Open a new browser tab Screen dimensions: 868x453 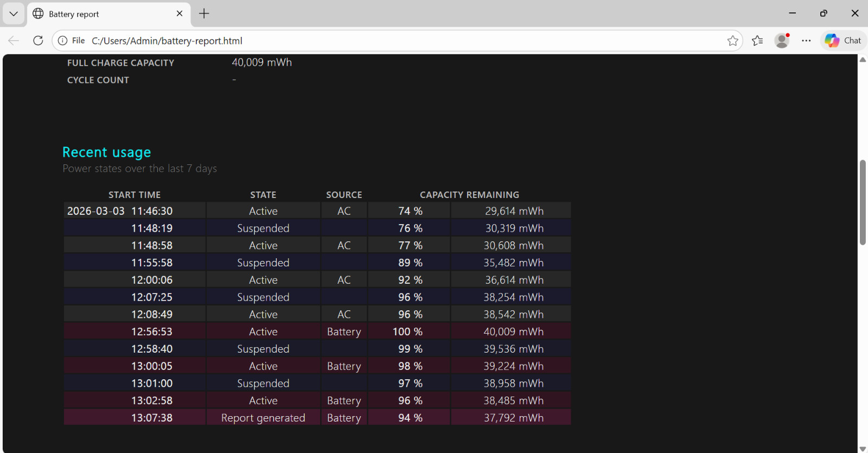204,14
